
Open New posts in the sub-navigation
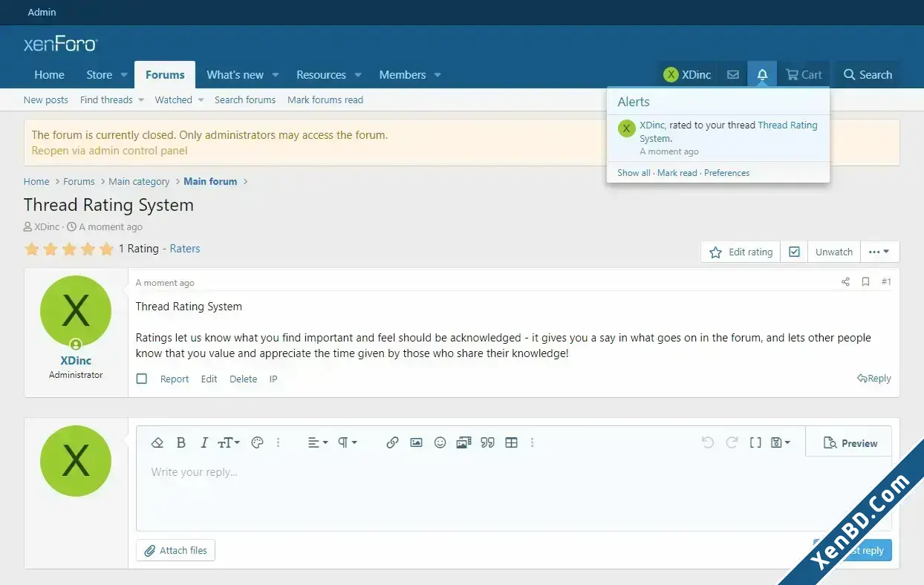click(46, 100)
